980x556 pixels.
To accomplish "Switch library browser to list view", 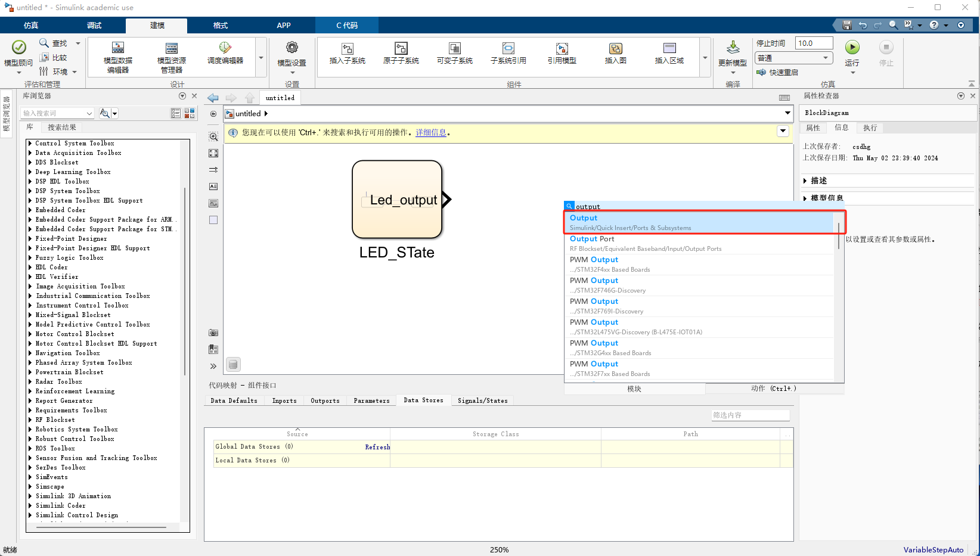I will (176, 113).
